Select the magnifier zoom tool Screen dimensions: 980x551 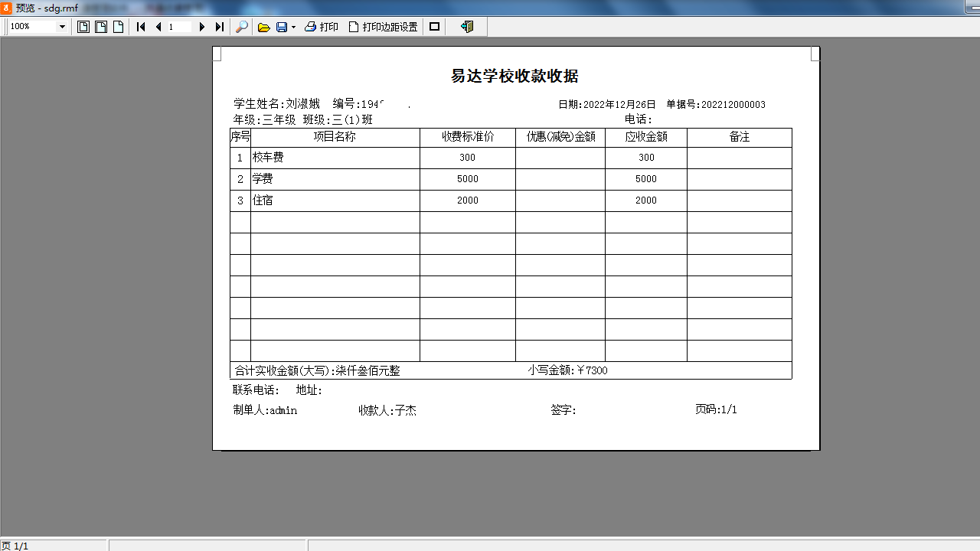point(241,27)
